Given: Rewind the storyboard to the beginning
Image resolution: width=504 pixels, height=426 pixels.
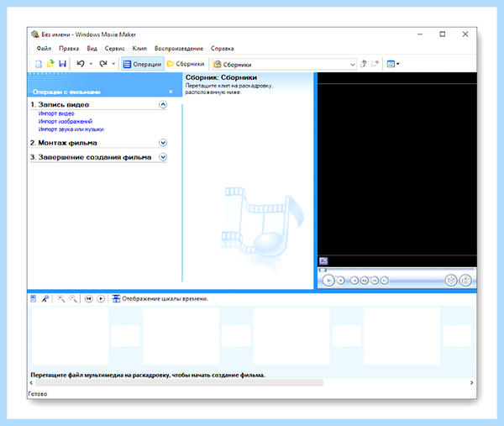Looking at the screenshot, I should click(x=89, y=298).
